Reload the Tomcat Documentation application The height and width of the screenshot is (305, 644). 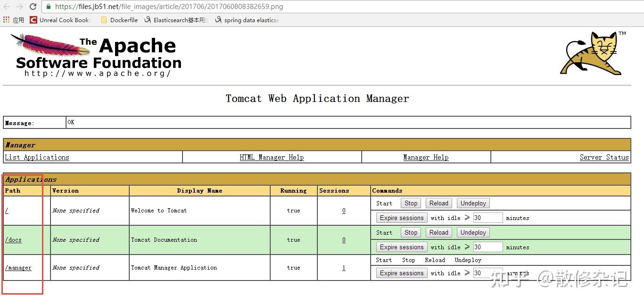coord(439,232)
